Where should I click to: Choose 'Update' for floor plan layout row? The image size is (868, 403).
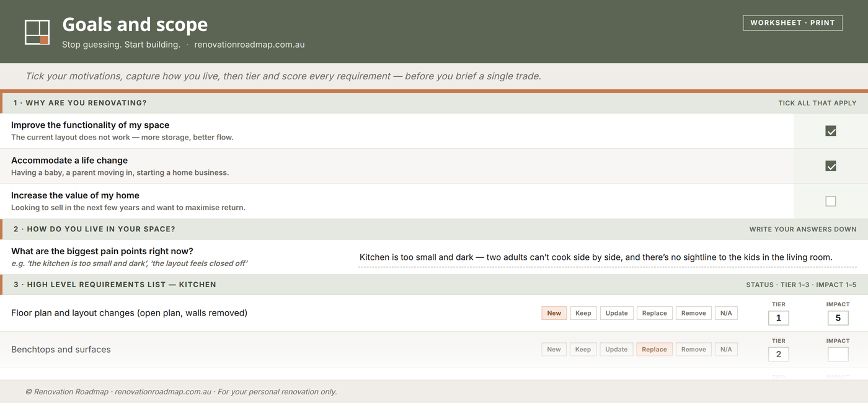[616, 313]
